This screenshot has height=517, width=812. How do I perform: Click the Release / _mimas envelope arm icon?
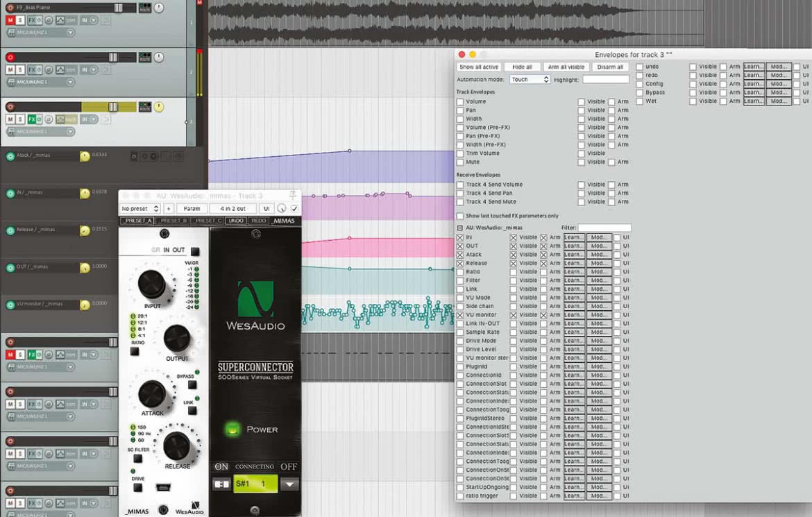pos(10,230)
